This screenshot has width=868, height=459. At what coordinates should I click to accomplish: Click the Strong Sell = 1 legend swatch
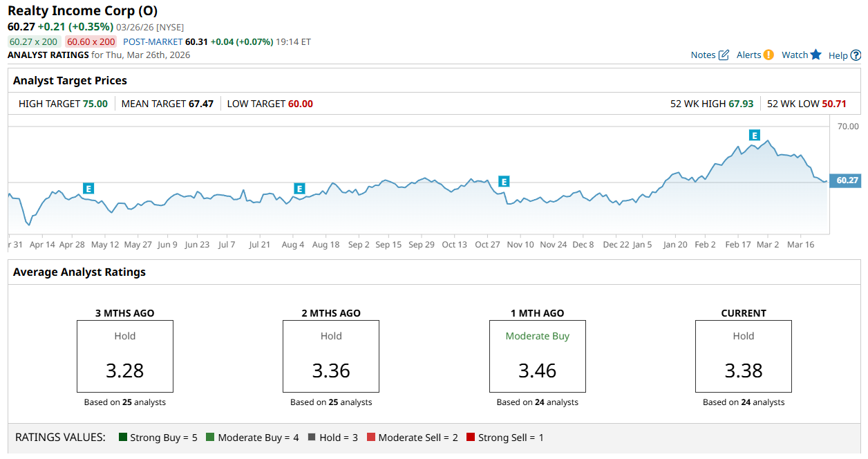pos(471,438)
